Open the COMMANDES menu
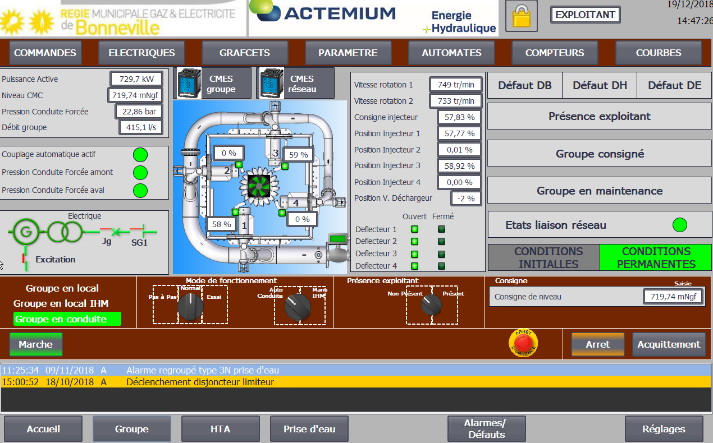 (46, 52)
